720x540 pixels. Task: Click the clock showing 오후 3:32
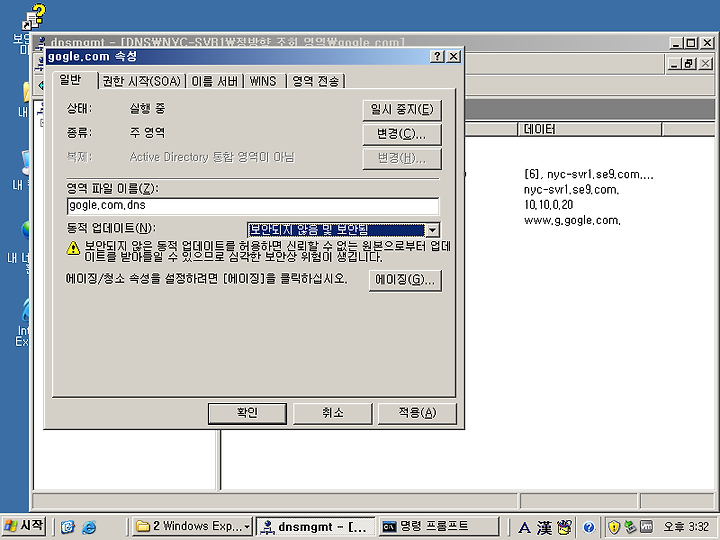point(686,527)
